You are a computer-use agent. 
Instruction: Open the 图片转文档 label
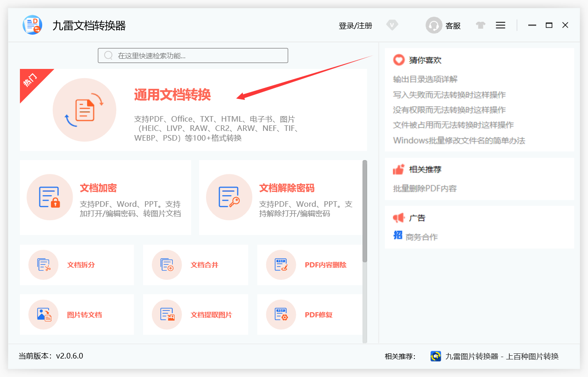point(84,315)
